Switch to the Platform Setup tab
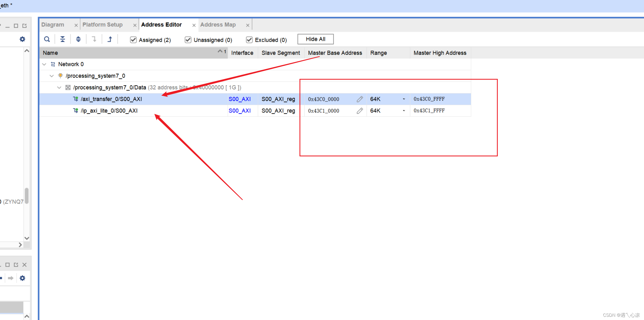This screenshot has height=320, width=644. point(102,25)
